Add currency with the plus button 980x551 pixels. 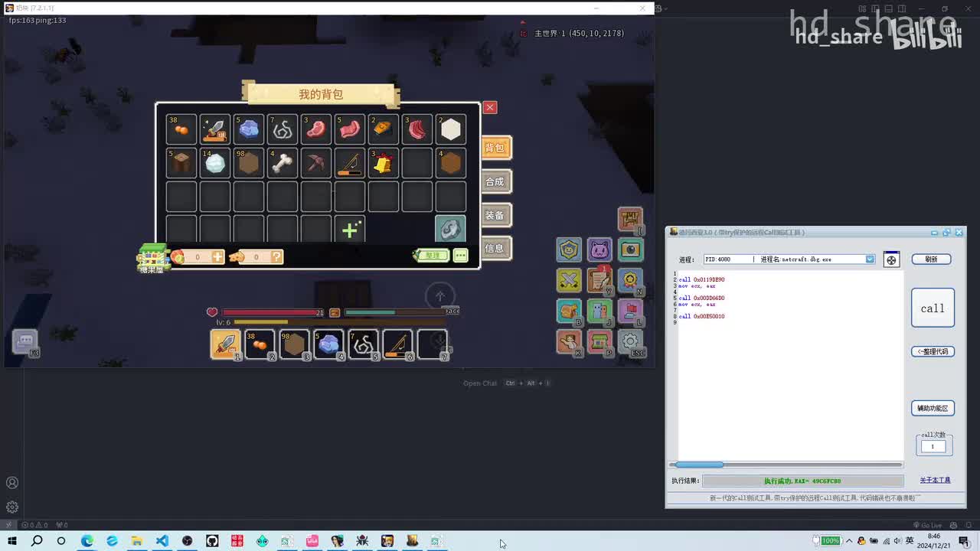point(217,257)
